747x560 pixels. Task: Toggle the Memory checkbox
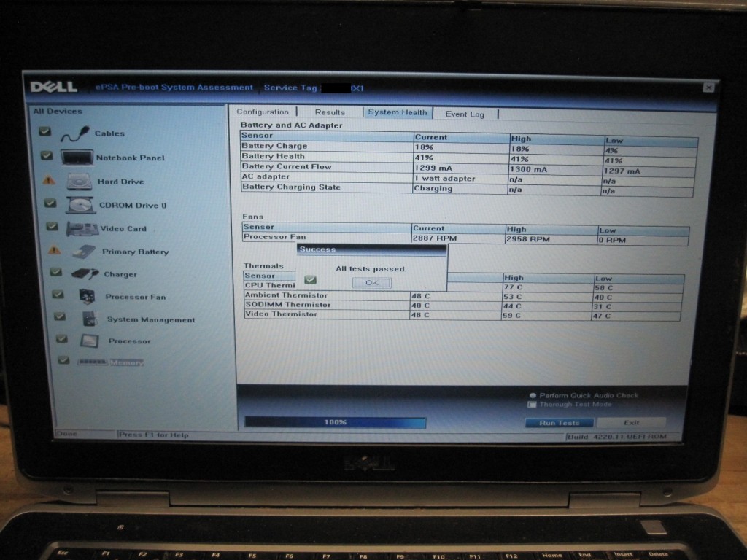[63, 360]
